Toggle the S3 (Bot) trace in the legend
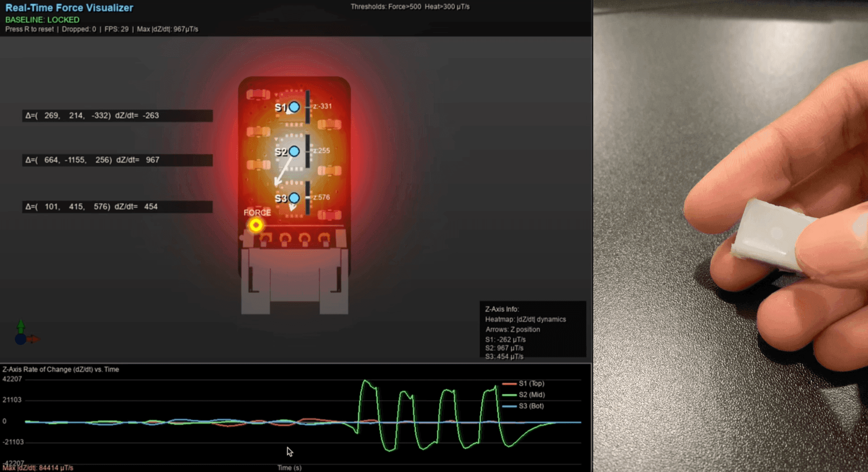 [524, 406]
